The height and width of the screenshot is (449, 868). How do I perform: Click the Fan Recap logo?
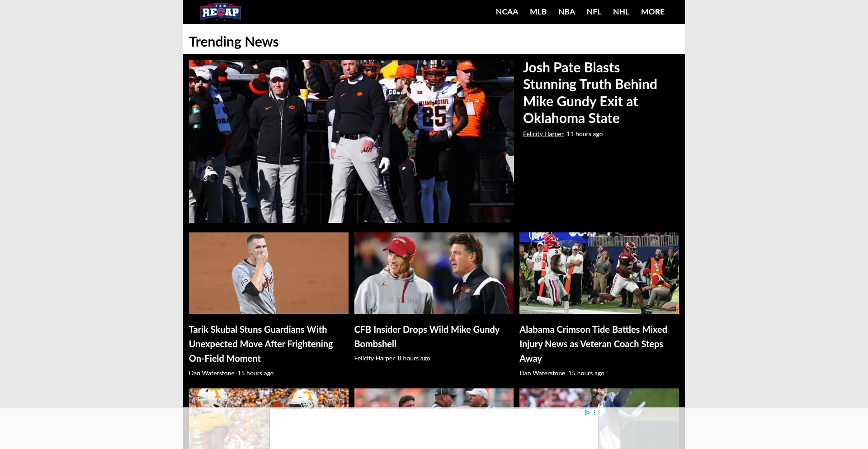coord(220,12)
